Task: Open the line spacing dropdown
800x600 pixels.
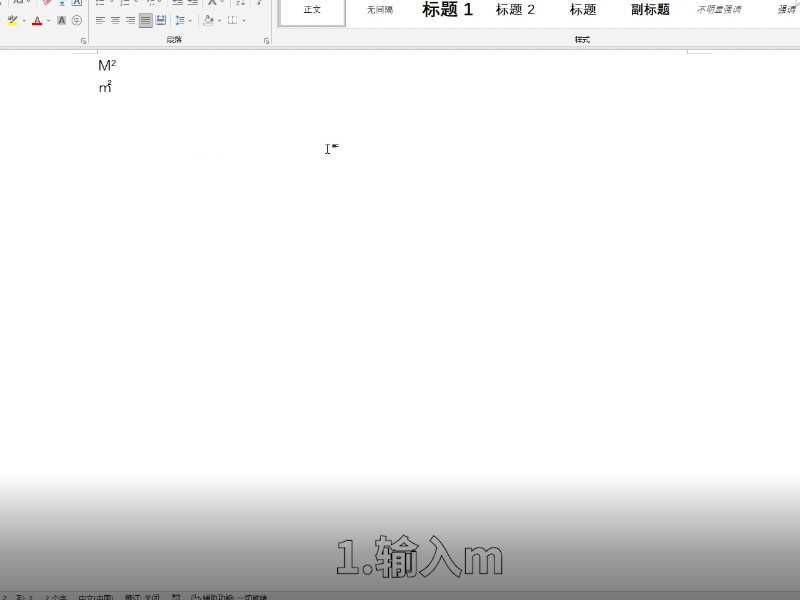Action: tap(185, 19)
